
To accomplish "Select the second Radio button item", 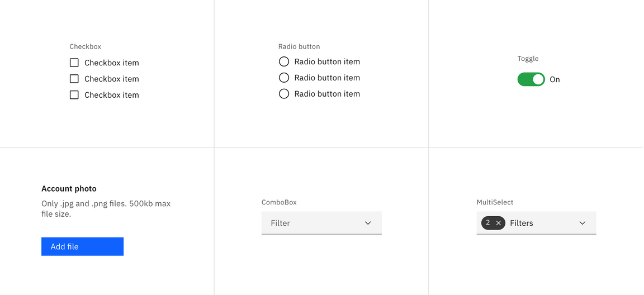I will [284, 78].
